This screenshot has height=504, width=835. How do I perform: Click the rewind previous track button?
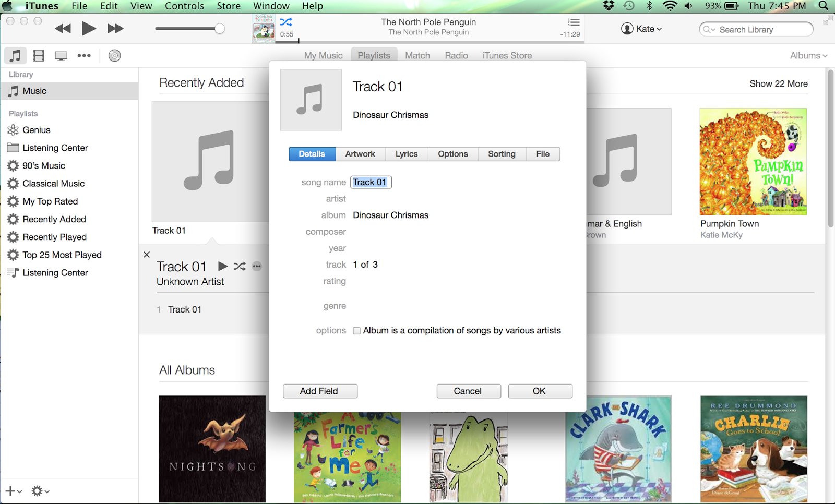63,29
